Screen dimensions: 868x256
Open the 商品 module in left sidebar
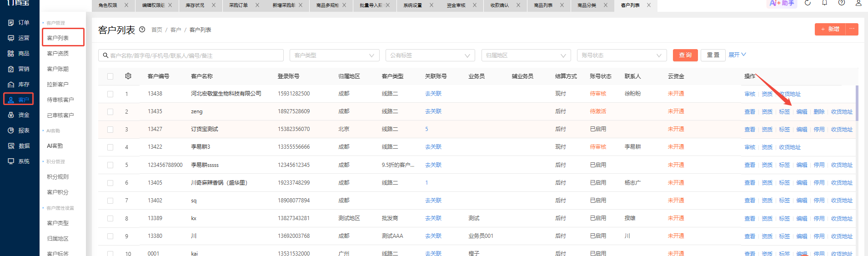point(19,54)
